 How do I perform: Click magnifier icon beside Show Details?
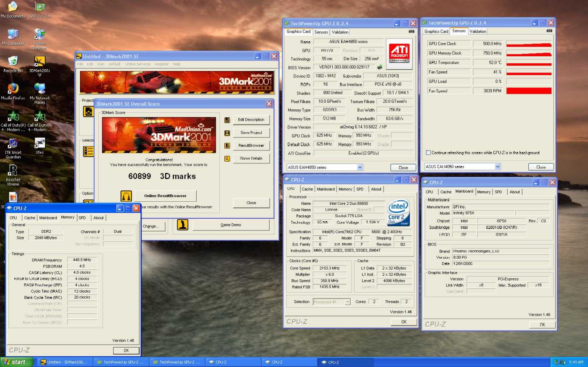click(227, 159)
